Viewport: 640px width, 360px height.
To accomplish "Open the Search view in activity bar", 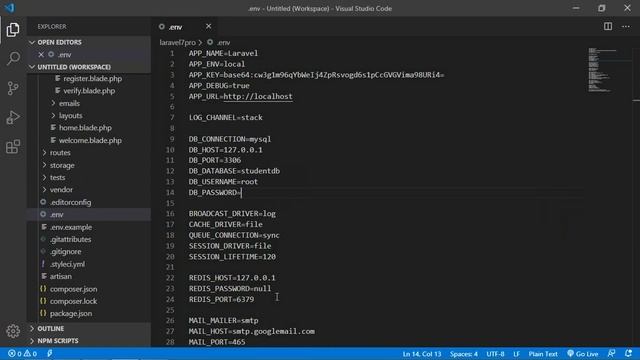I will click(13, 58).
